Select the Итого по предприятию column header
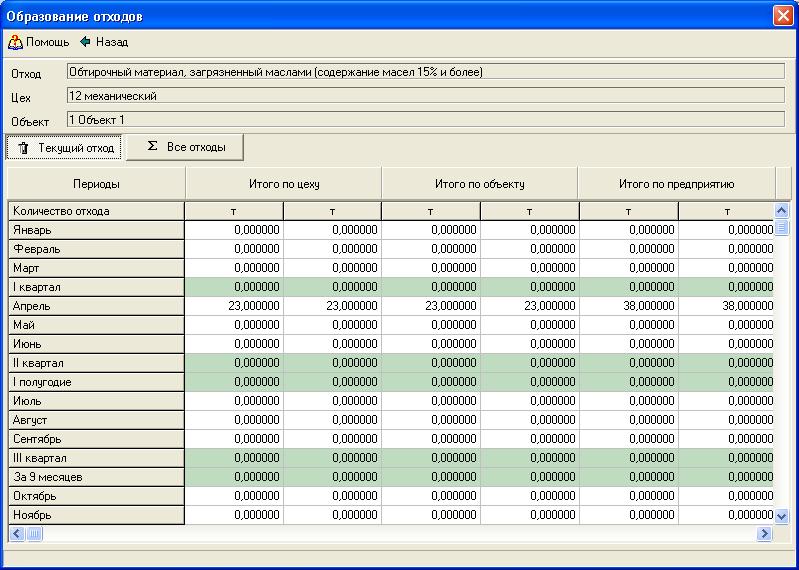This screenshot has height=570, width=799. coord(676,184)
